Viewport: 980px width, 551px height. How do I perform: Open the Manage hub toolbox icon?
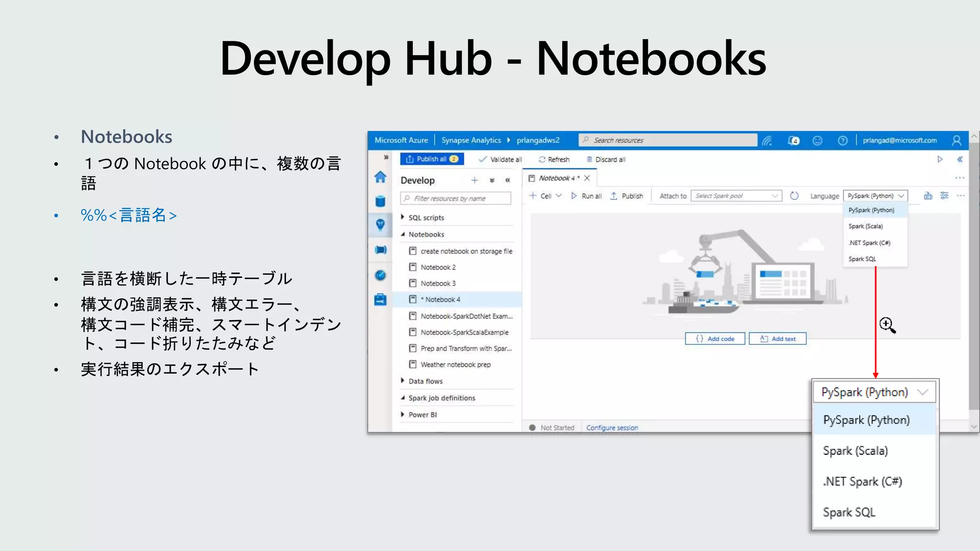(x=380, y=300)
